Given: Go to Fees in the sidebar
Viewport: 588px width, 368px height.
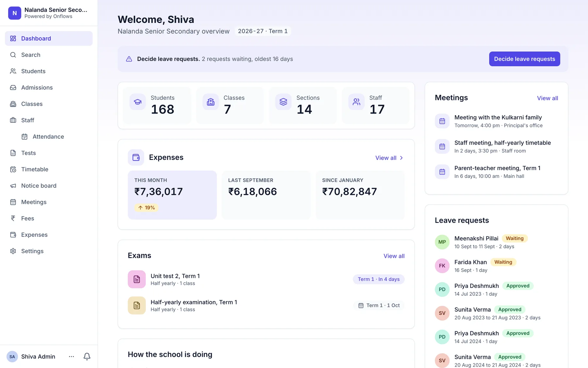Looking at the screenshot, I should (49, 218).
